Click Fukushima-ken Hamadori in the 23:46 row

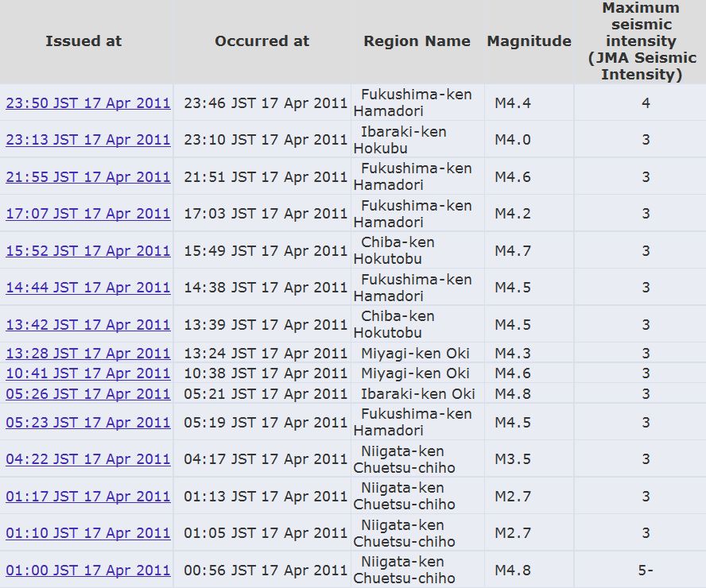click(x=413, y=103)
